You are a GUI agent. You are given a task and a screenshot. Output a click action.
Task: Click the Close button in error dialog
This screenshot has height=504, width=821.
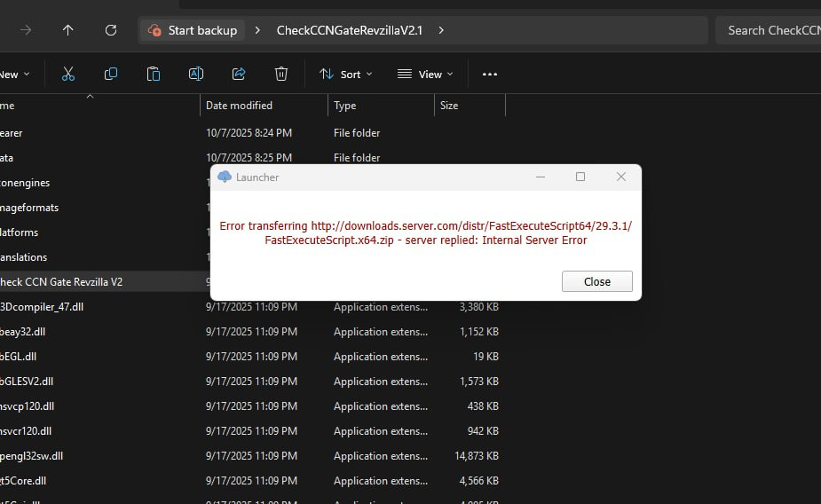point(596,281)
